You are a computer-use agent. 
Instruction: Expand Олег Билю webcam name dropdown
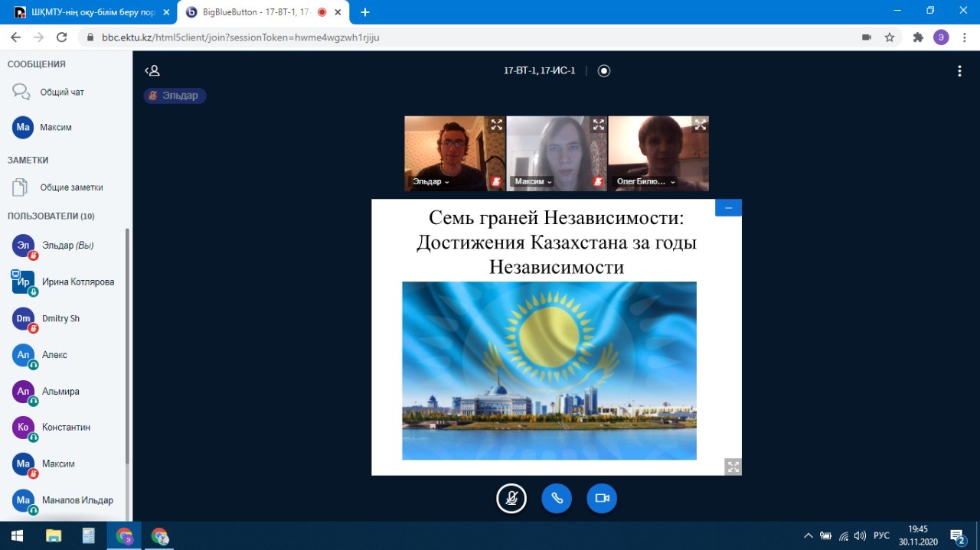click(646, 182)
